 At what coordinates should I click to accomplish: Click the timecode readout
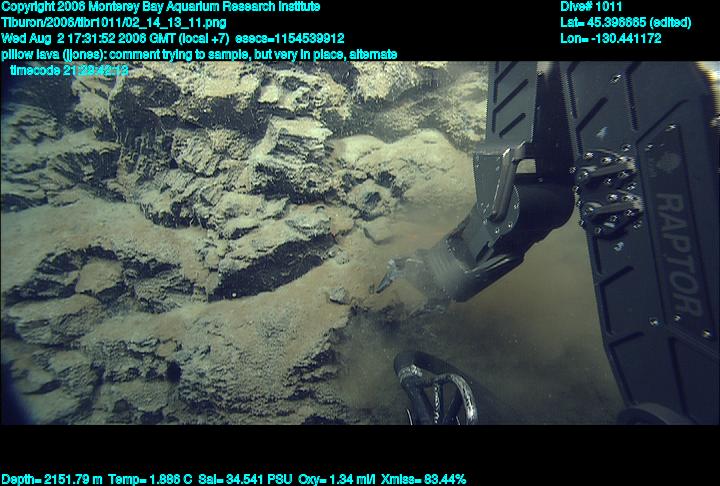(x=69, y=70)
